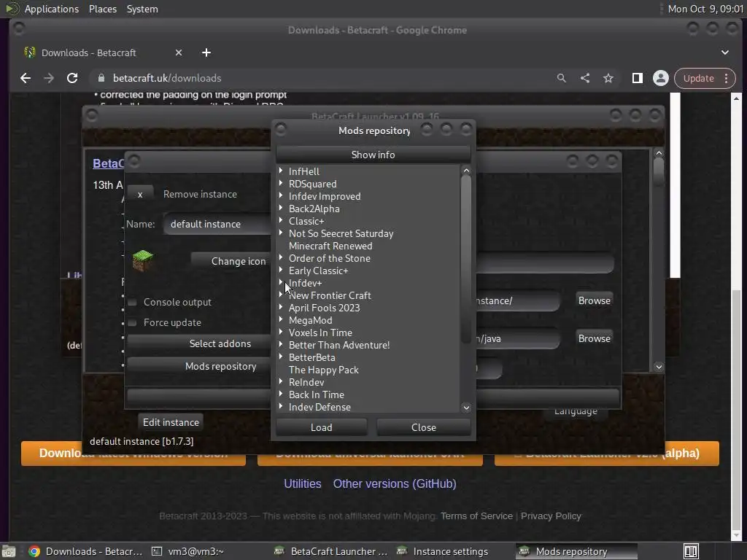Expand Not So Seecret Saturday entry
This screenshot has width=747, height=560.
(x=281, y=233)
